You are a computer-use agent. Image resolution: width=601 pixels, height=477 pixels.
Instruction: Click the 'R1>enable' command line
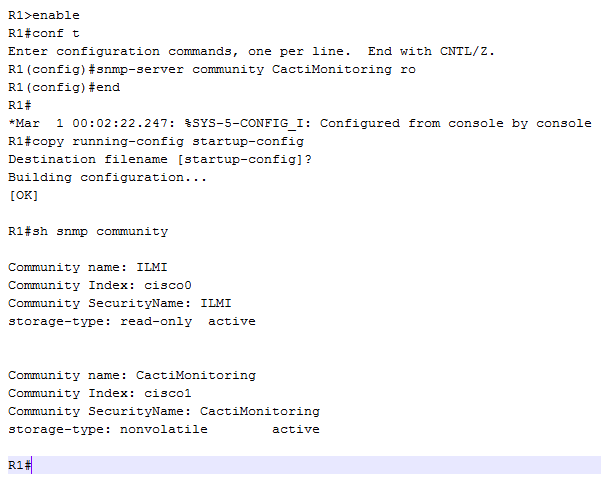point(44,15)
